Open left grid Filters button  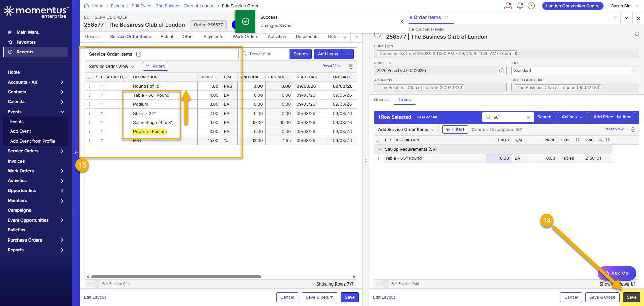point(155,67)
